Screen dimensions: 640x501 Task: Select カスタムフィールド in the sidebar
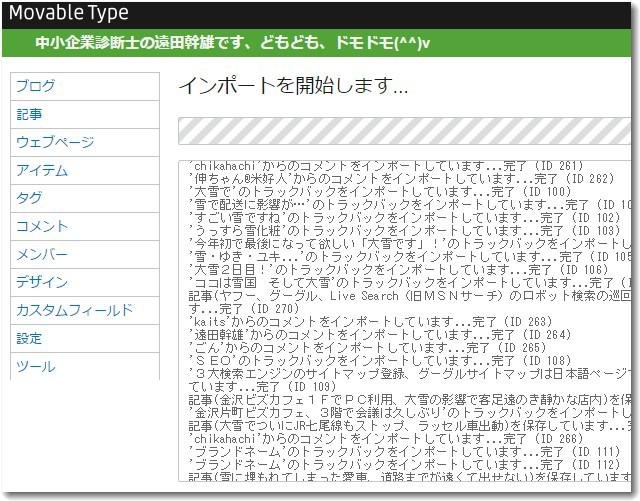85,311
